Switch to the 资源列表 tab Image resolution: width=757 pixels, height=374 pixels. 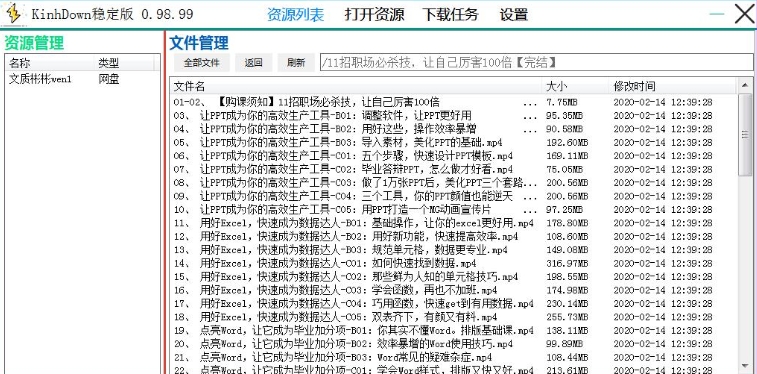[x=295, y=14]
